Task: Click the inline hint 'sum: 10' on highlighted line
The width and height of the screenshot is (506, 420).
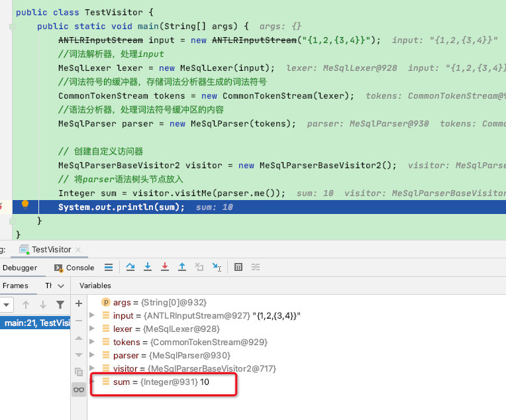Action: pos(215,207)
